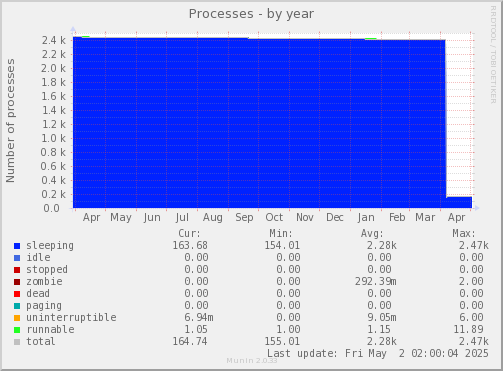Click the dead legend color swatch

coord(17,294)
